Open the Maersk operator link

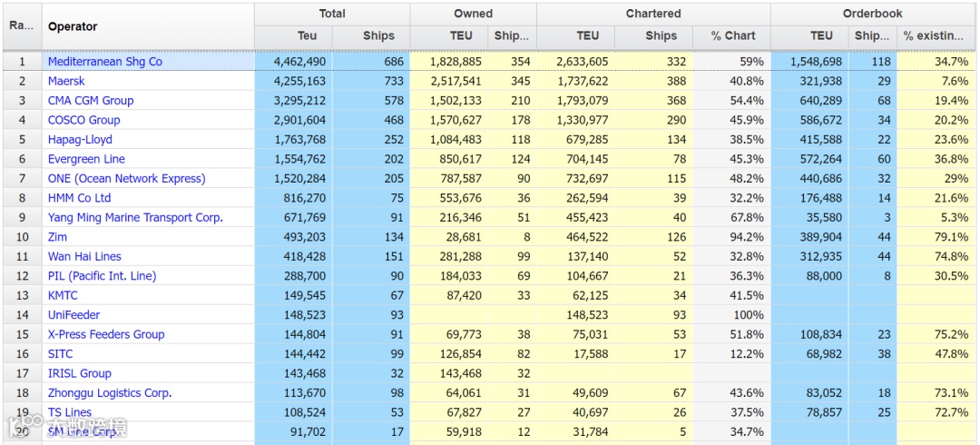(x=66, y=81)
